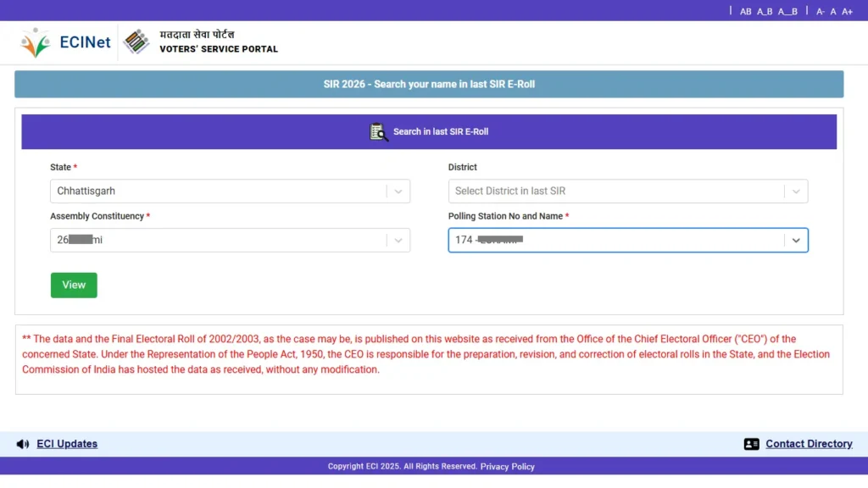Select the widest A__B spacing option

(x=787, y=11)
